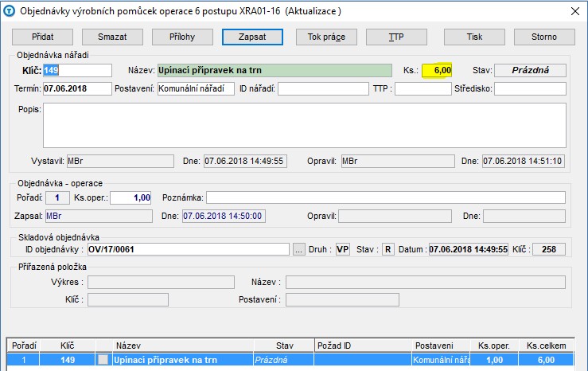Screen dimensions: 588x371
Task: Click the Klíč field showing 258
Action: click(549, 249)
